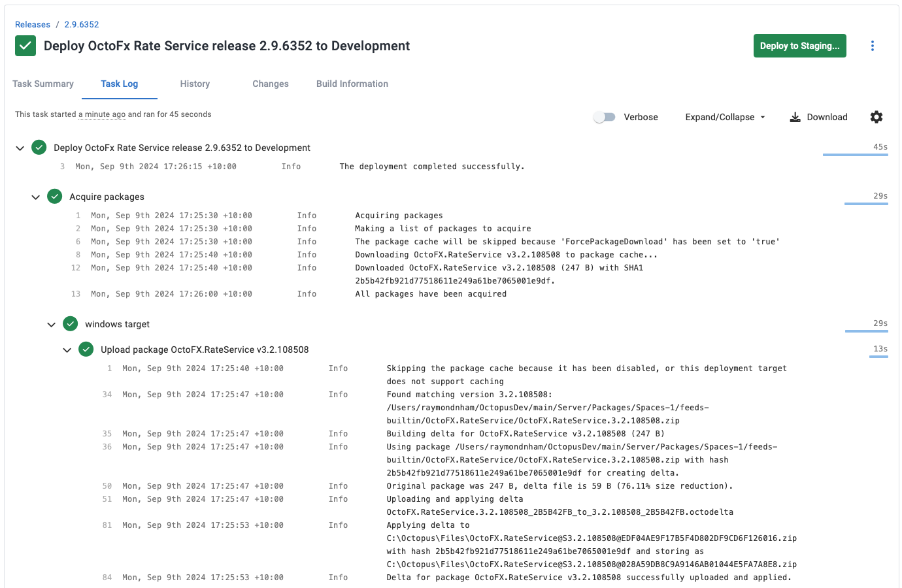Image resolution: width=902 pixels, height=588 pixels.
Task: Click the download arrow icon
Action: pos(795,117)
